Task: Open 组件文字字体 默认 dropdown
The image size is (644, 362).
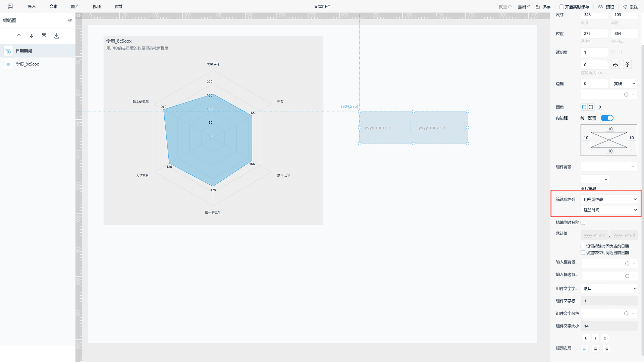Action: pyautogui.click(x=609, y=289)
